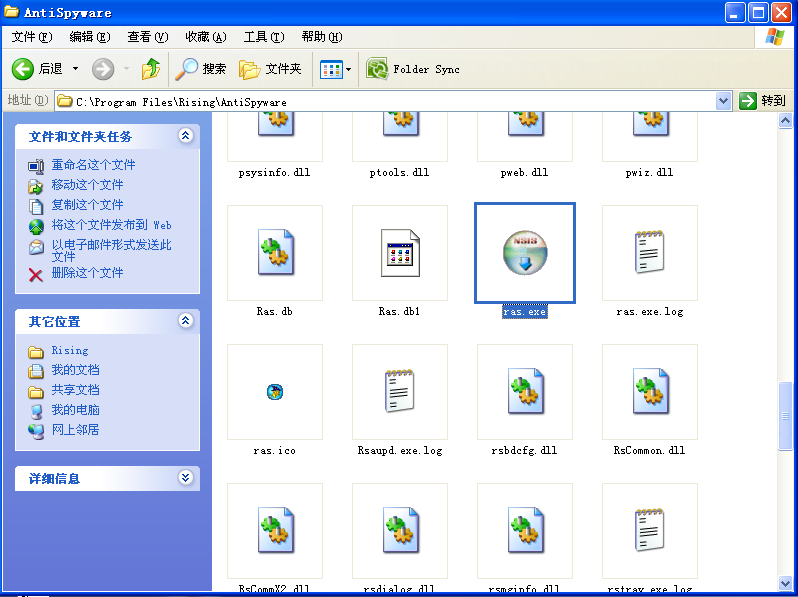
Task: Select the rsbdcfg.dll file icon
Action: tap(525, 391)
